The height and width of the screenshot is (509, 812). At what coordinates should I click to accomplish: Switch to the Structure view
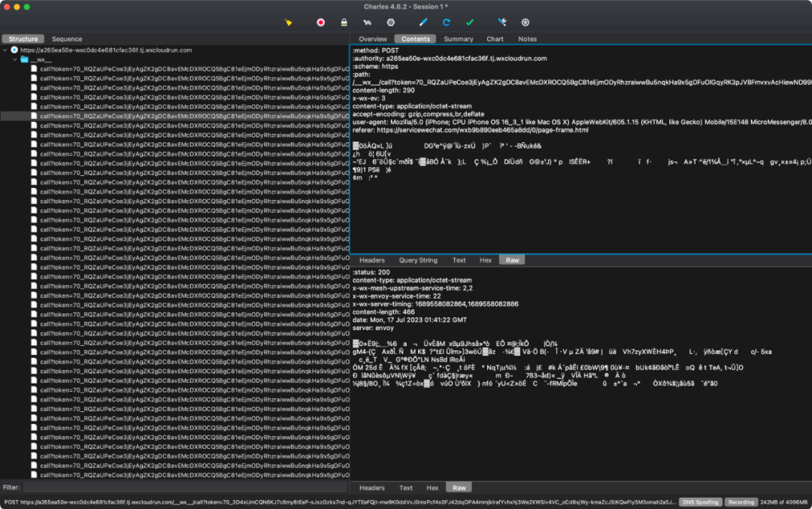pos(23,39)
